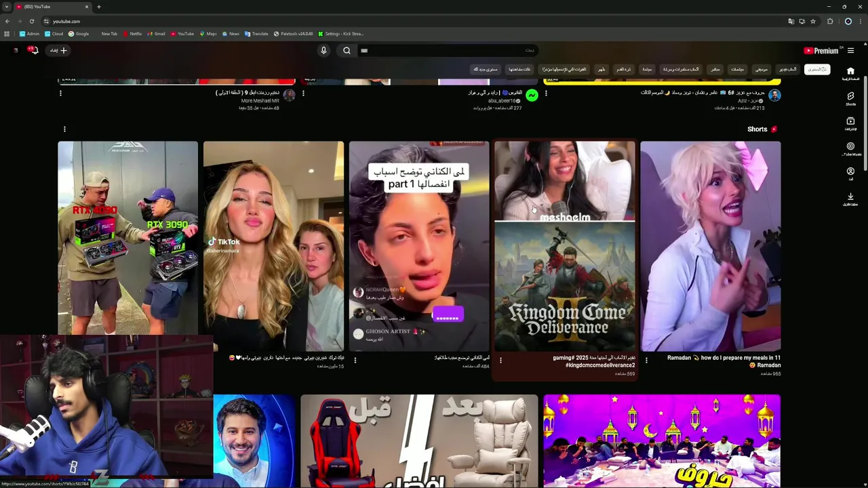868x488 pixels.
Task: Open options for Kingdom Come Deliverance short
Action: [x=500, y=361]
